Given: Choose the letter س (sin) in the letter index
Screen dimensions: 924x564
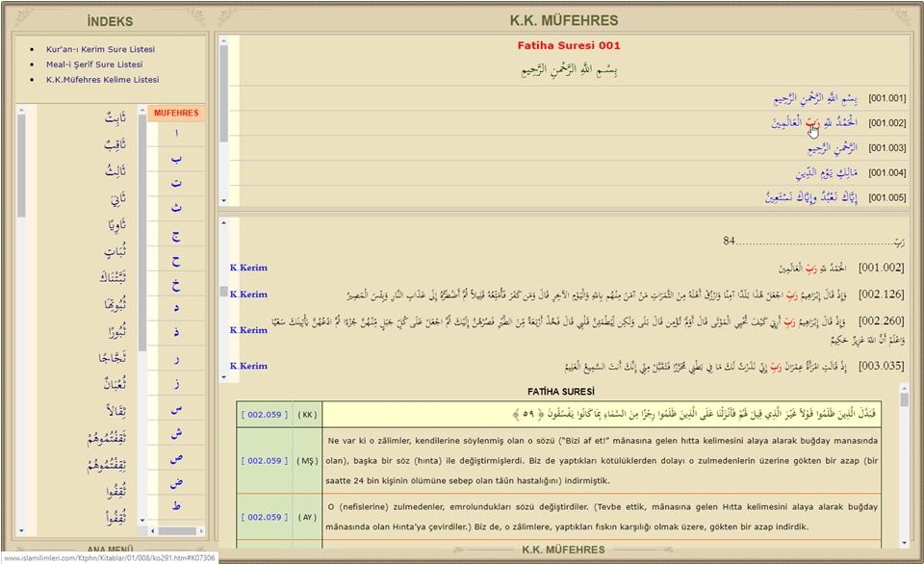Looking at the screenshot, I should (x=176, y=409).
